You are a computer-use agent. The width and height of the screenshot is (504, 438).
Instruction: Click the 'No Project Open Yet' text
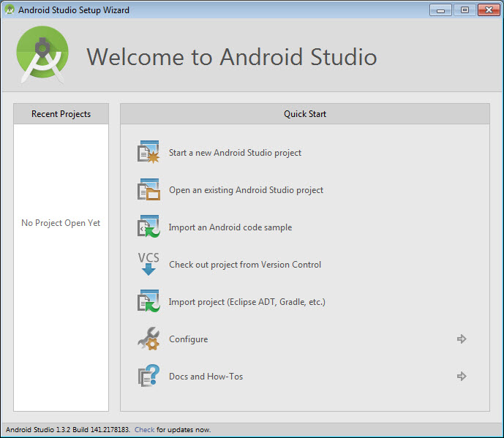tap(61, 223)
